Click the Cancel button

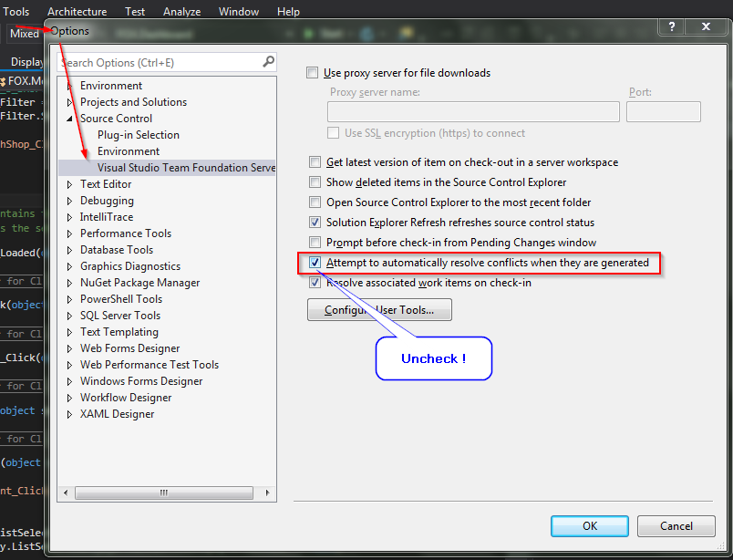(x=676, y=526)
